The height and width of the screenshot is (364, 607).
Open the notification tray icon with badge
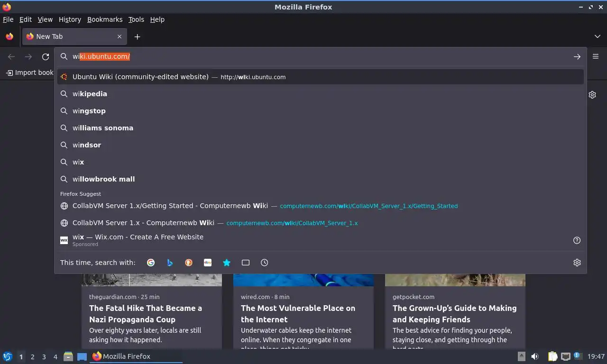(577, 356)
